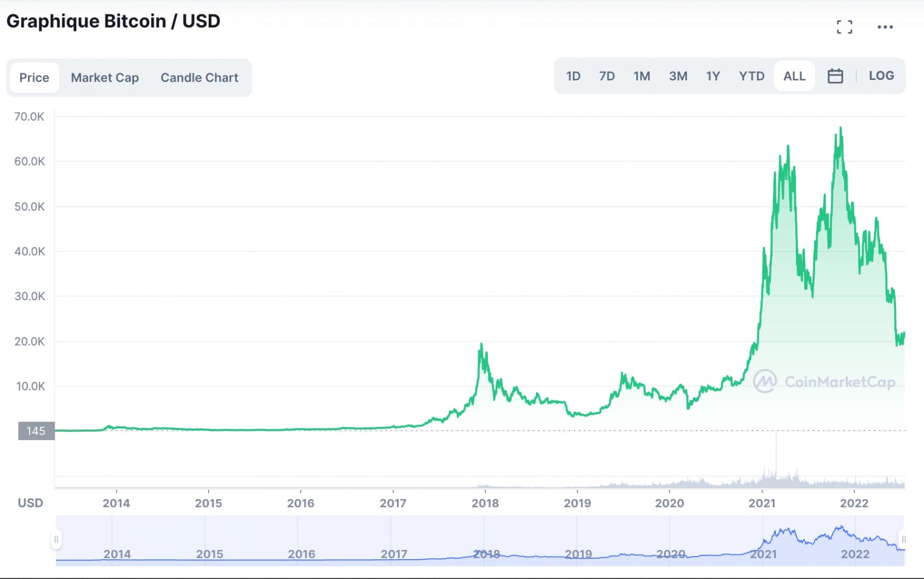924x579 pixels.
Task: Select the 3M time range
Action: point(678,76)
